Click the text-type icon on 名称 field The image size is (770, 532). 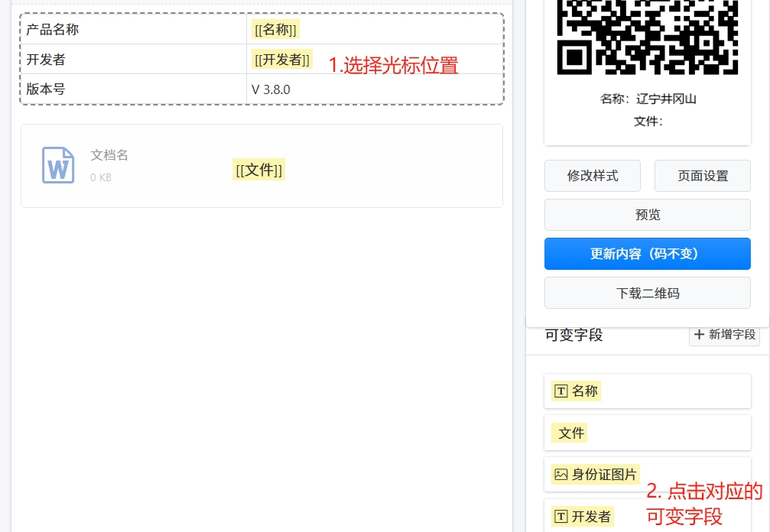coord(561,391)
